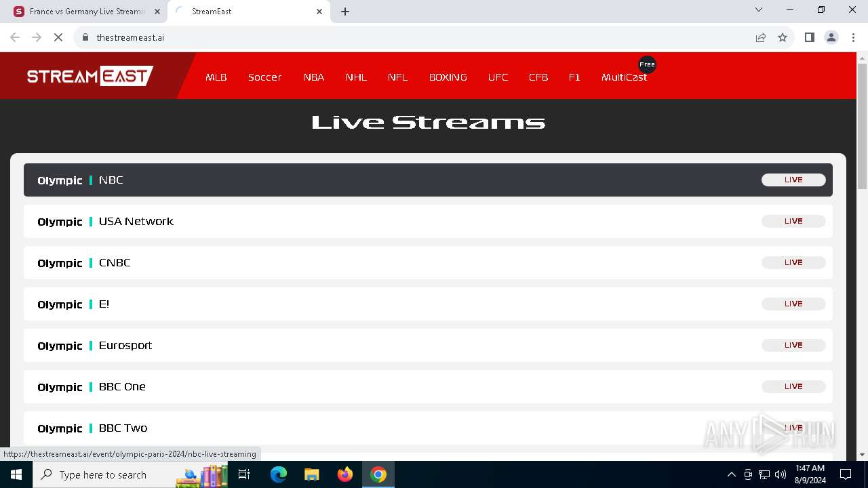Viewport: 868px width, 488px height.
Task: Open the notification center
Action: click(846, 474)
